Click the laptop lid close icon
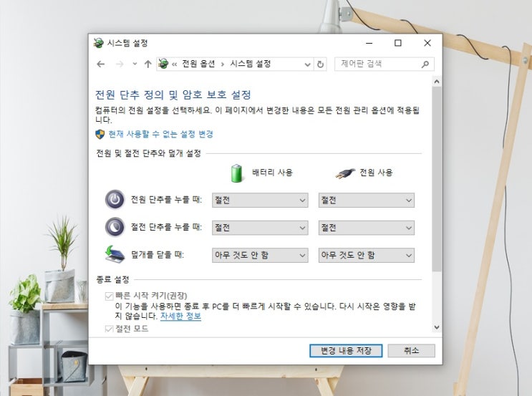 pos(115,253)
